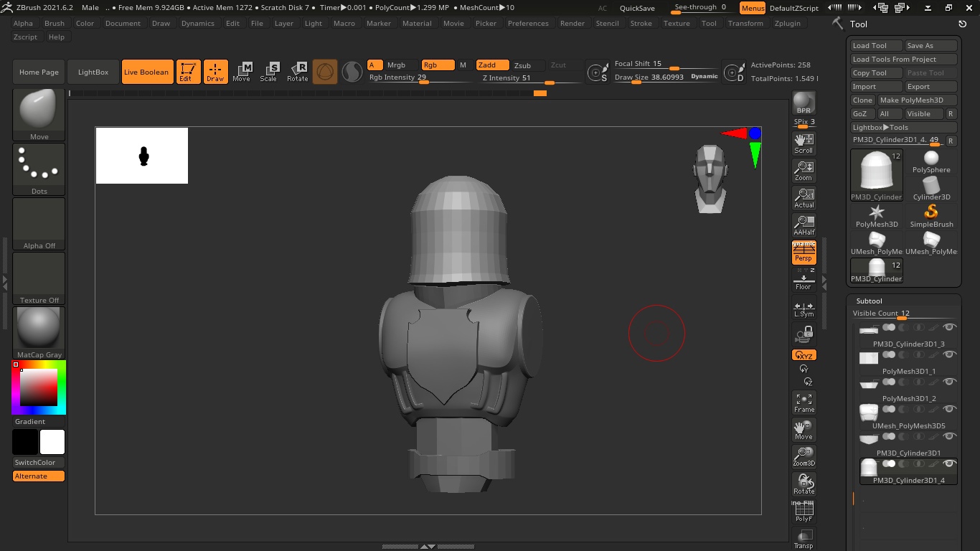This screenshot has height=551, width=980.
Task: Hide the UMesh_PolyMesh3D5 subtool eye
Action: [x=950, y=409]
